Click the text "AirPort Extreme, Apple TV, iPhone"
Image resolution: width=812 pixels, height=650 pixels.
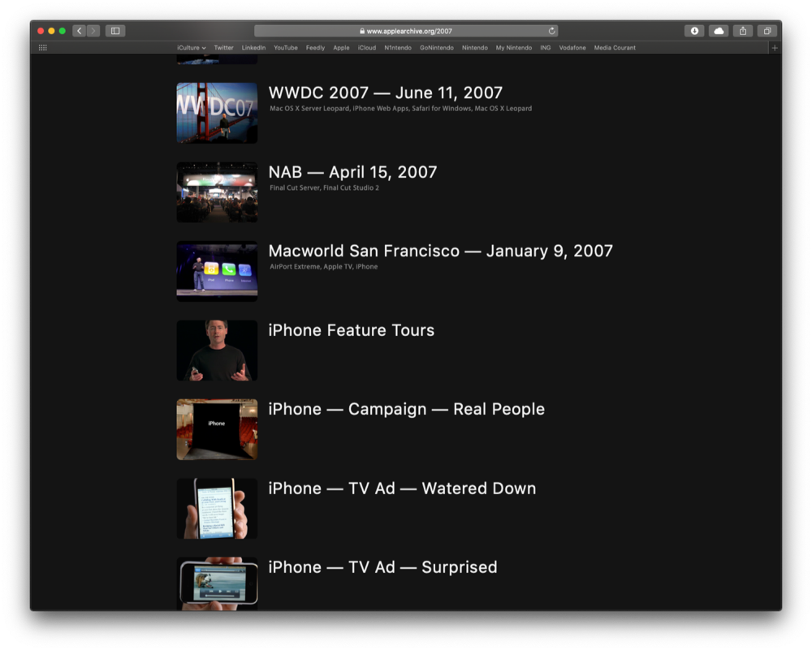coord(324,266)
